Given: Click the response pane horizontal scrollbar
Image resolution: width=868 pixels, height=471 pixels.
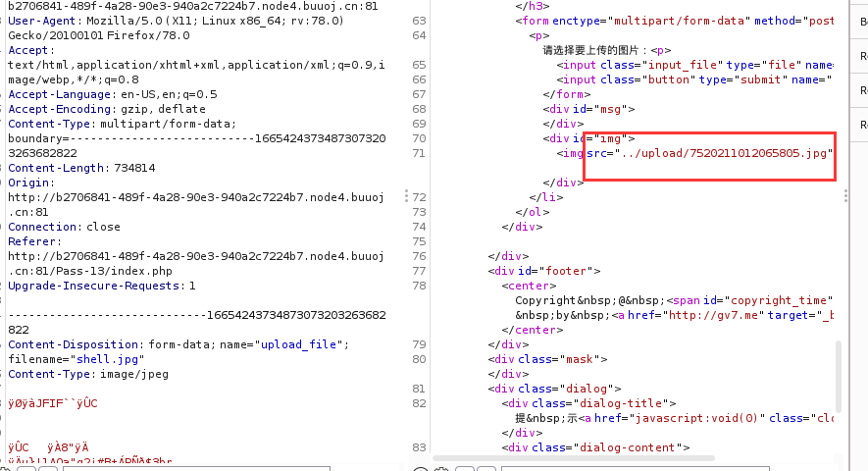Looking at the screenshot, I should pyautogui.click(x=574, y=458).
